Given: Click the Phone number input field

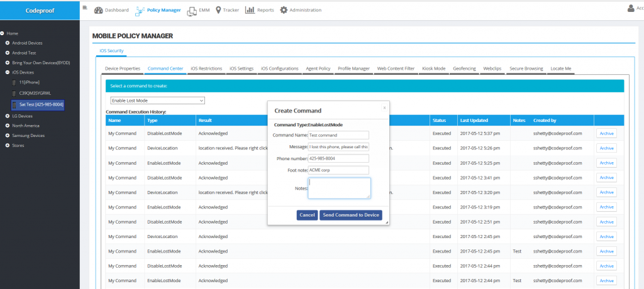Looking at the screenshot, I should (338, 158).
